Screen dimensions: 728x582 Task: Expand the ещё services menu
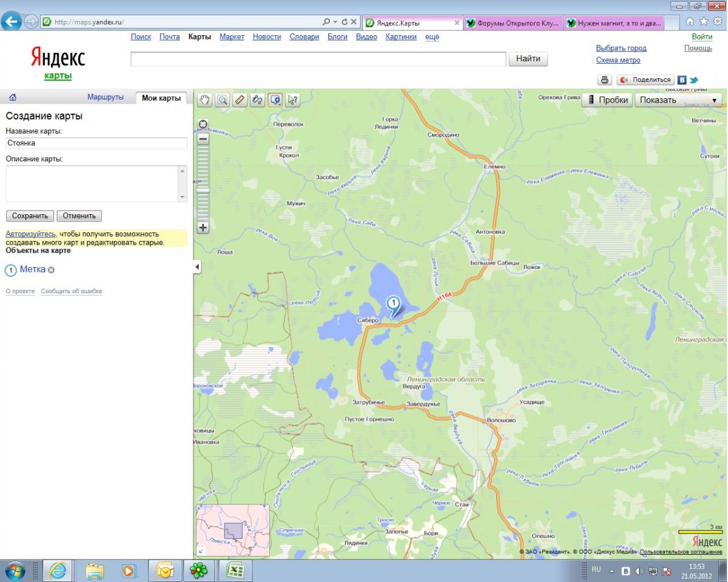click(x=432, y=37)
